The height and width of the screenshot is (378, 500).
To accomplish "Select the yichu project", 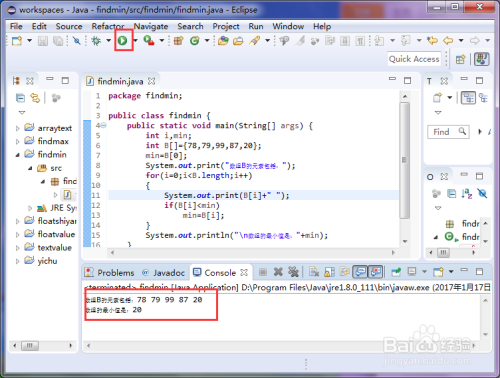I will (x=47, y=261).
